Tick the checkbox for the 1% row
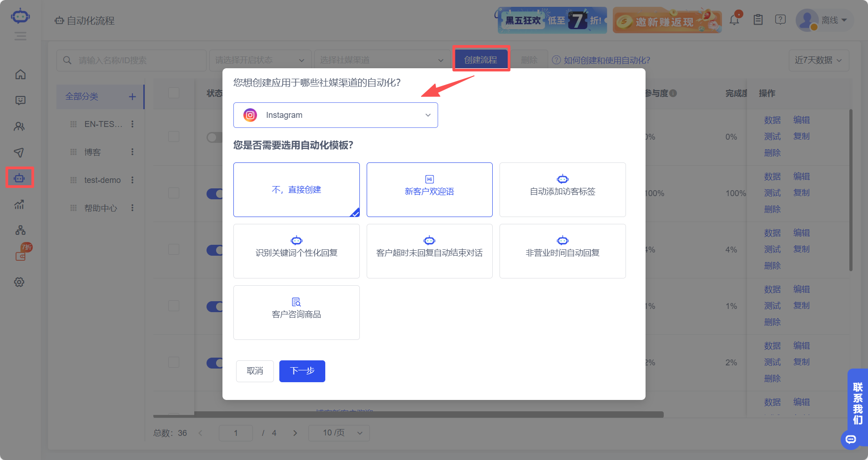The height and width of the screenshot is (460, 868). point(174,306)
